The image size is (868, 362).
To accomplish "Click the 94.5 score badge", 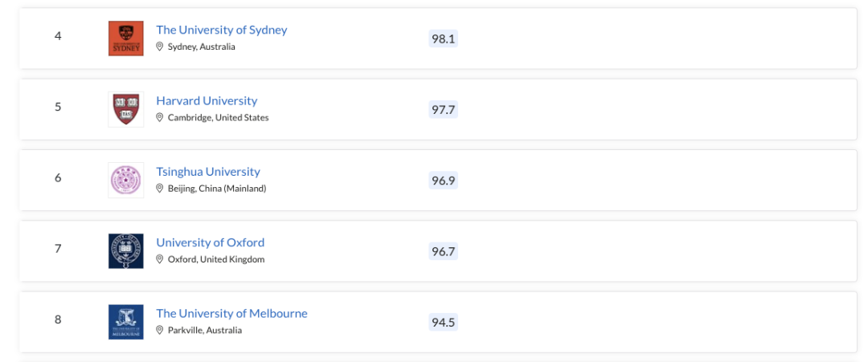I will (444, 322).
